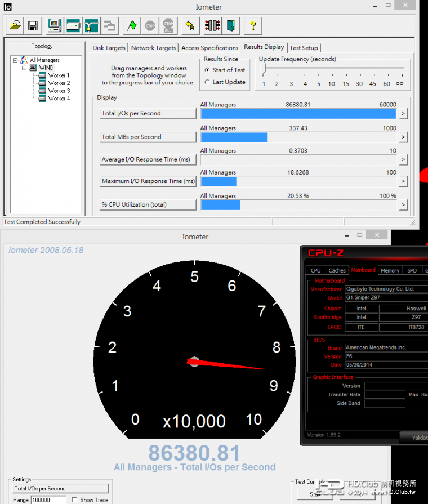Image resolution: width=428 pixels, height=504 pixels.
Task: Click the Start new manager computer icon
Action: (55, 25)
